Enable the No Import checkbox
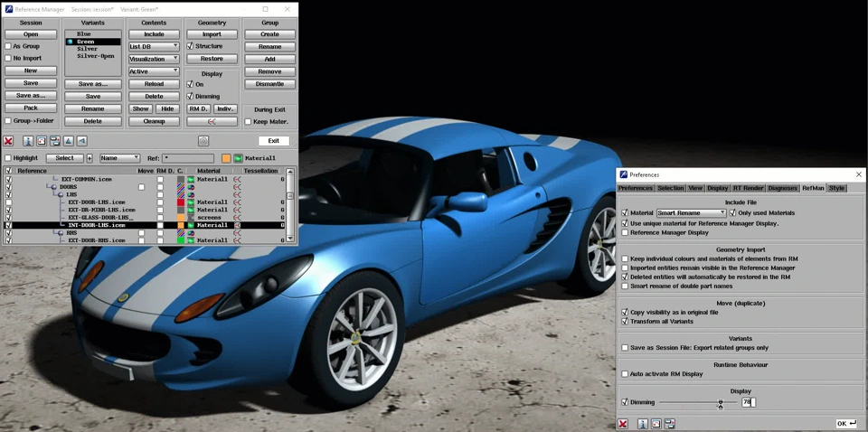Screen dimensions: 868x432 click(8, 58)
